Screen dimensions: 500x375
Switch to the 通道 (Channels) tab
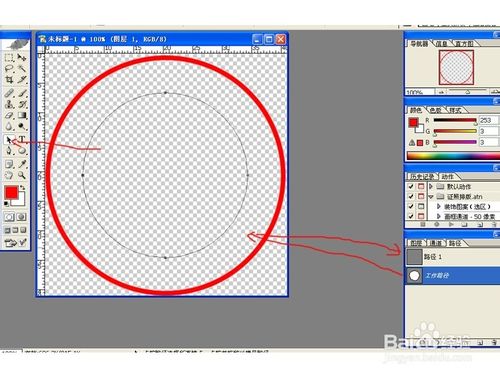pos(435,243)
